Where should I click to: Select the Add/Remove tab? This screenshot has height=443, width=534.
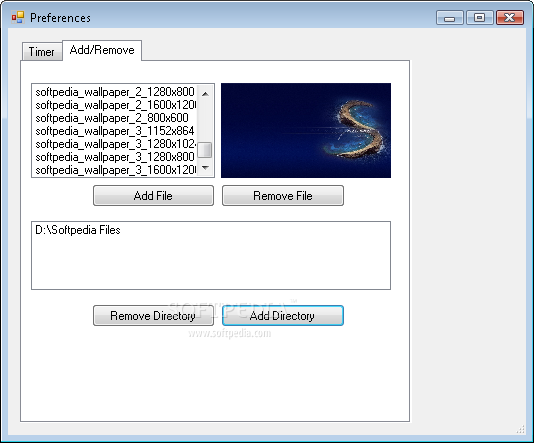tap(102, 50)
